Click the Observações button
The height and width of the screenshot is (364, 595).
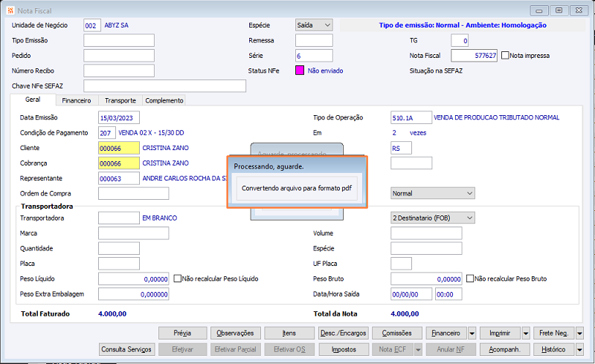235,334
